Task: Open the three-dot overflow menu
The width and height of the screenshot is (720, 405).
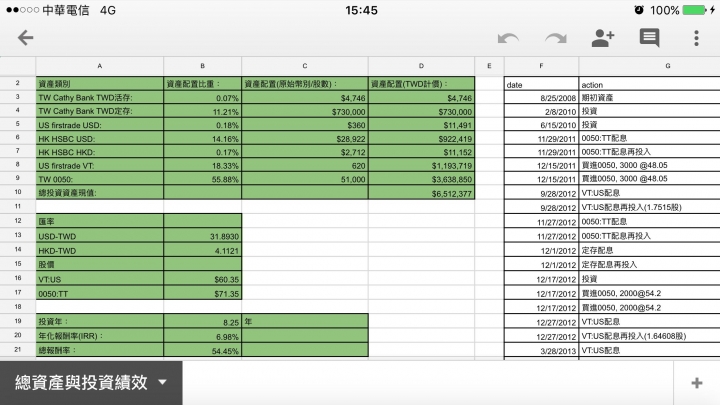Action: (x=697, y=38)
